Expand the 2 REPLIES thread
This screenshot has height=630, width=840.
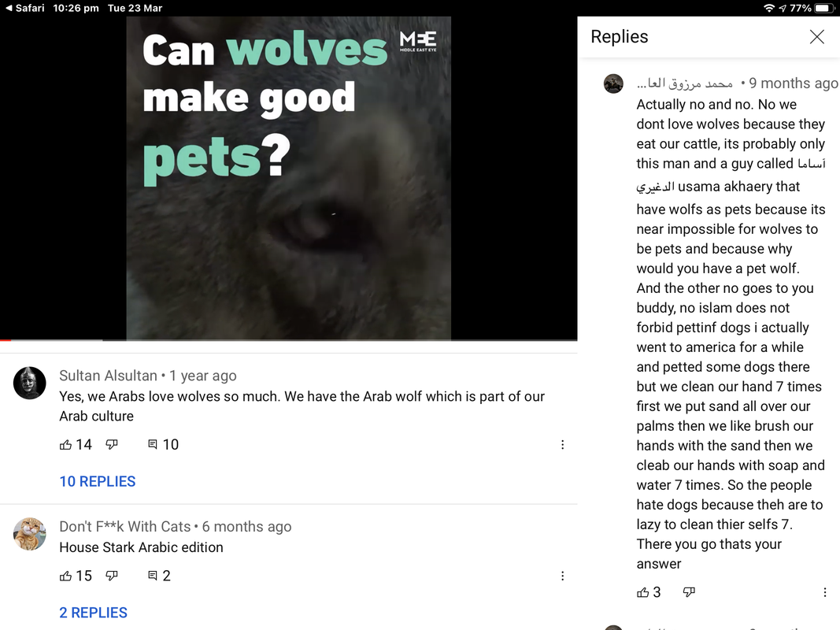[93, 613]
